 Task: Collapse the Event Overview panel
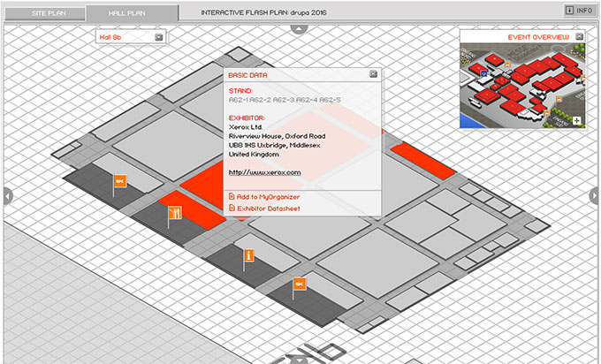click(579, 37)
